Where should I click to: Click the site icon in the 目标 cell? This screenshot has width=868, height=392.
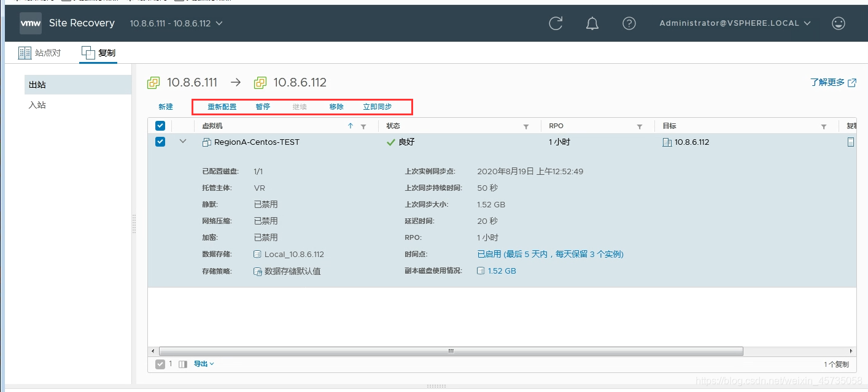tap(667, 142)
